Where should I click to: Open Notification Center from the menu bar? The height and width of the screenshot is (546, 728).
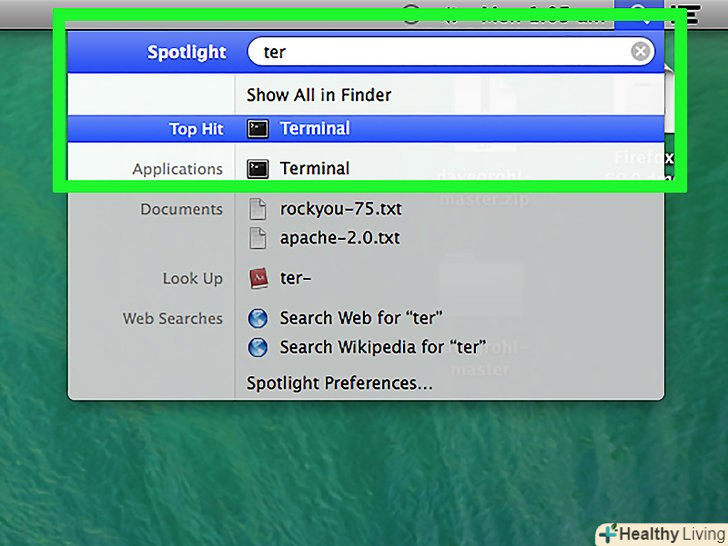687,14
